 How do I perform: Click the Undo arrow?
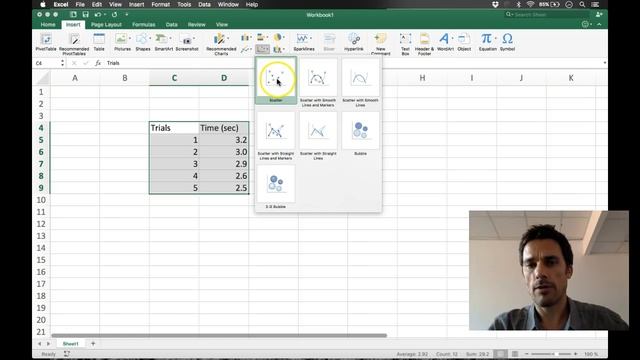point(98,14)
